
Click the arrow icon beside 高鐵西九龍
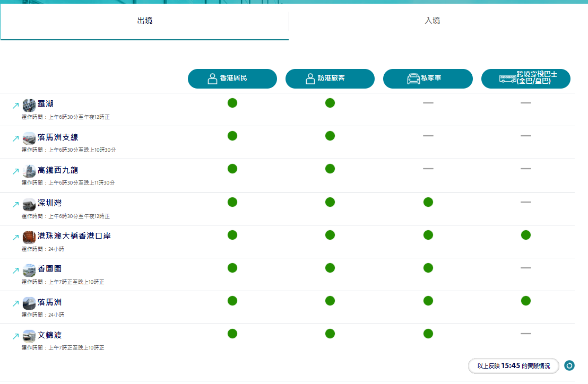pos(15,171)
